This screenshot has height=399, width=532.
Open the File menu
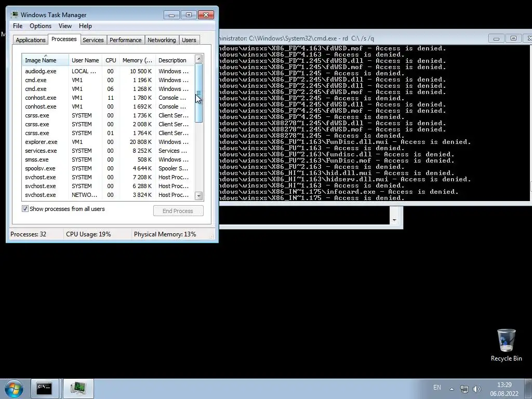18,26
